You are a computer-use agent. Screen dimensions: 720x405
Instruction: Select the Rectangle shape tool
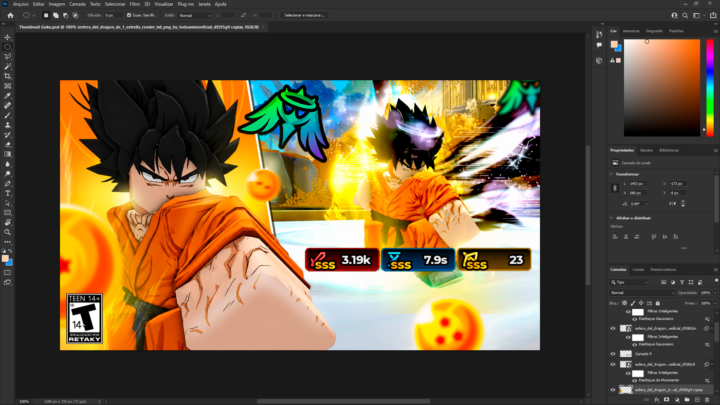point(7,213)
